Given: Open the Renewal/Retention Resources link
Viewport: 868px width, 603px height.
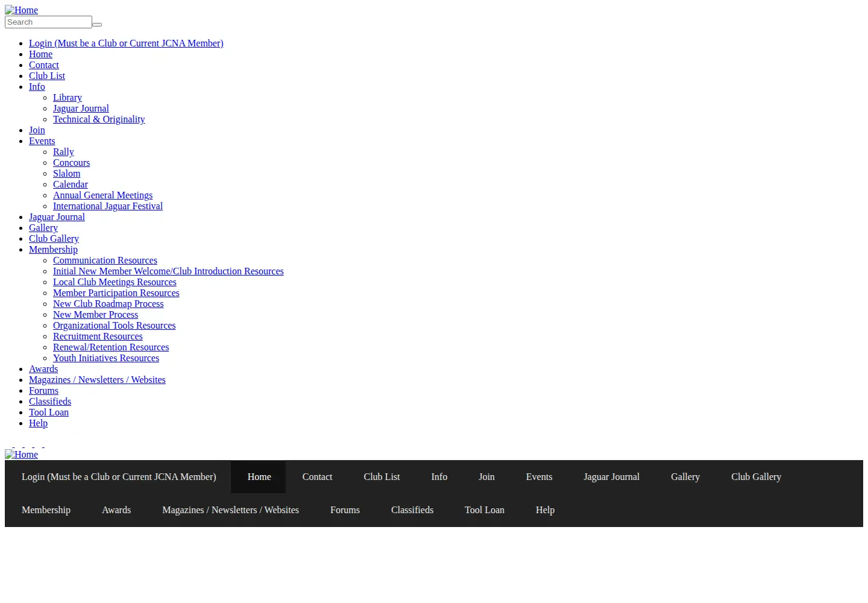Looking at the screenshot, I should click(x=111, y=347).
